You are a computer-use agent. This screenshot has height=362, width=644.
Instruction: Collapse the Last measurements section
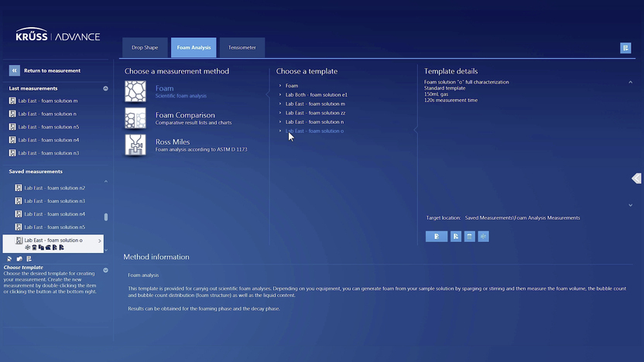click(106, 88)
